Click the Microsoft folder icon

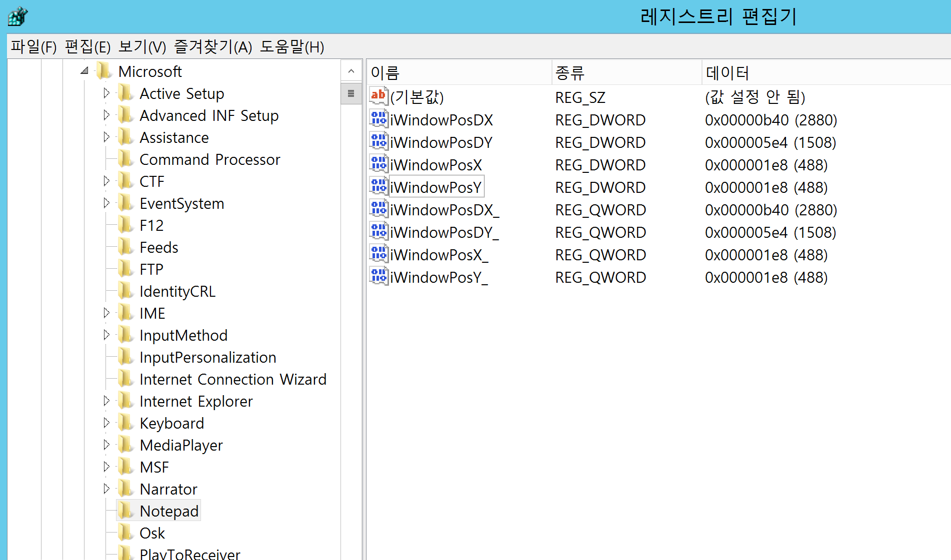103,71
